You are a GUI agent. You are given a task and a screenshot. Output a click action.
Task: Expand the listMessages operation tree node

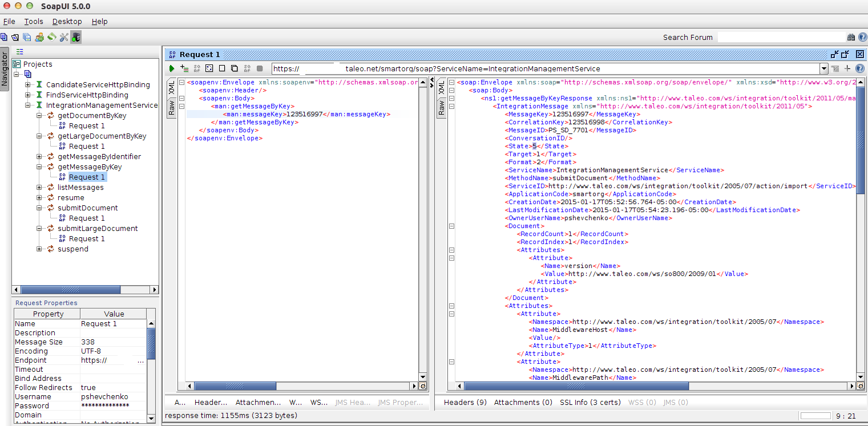39,188
